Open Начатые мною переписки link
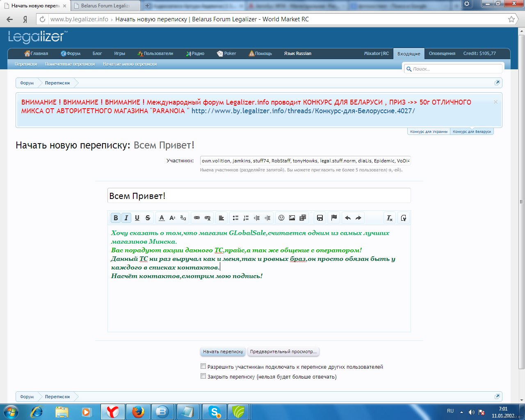This screenshot has width=525, height=420. (x=130, y=64)
